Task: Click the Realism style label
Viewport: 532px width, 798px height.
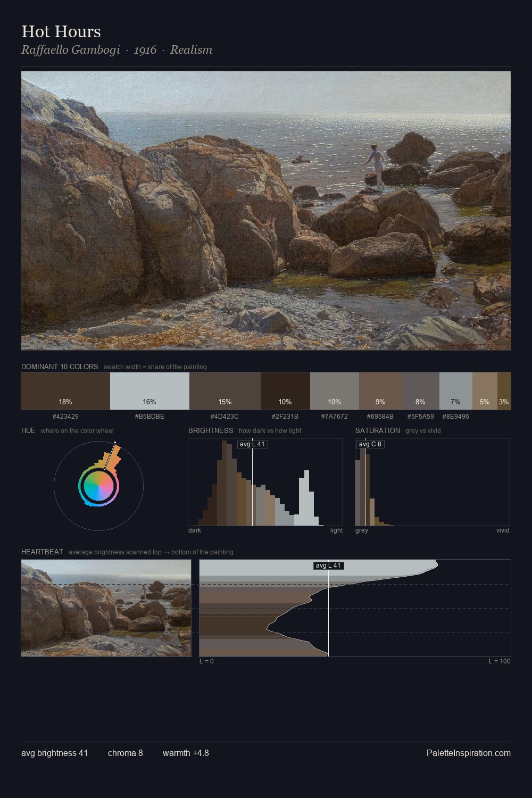Action: pos(191,50)
